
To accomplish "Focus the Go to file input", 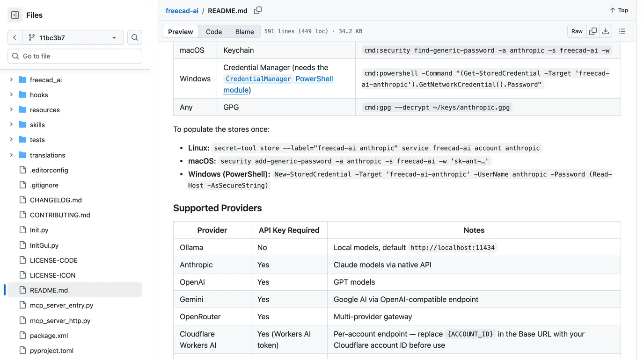I will coord(75,56).
